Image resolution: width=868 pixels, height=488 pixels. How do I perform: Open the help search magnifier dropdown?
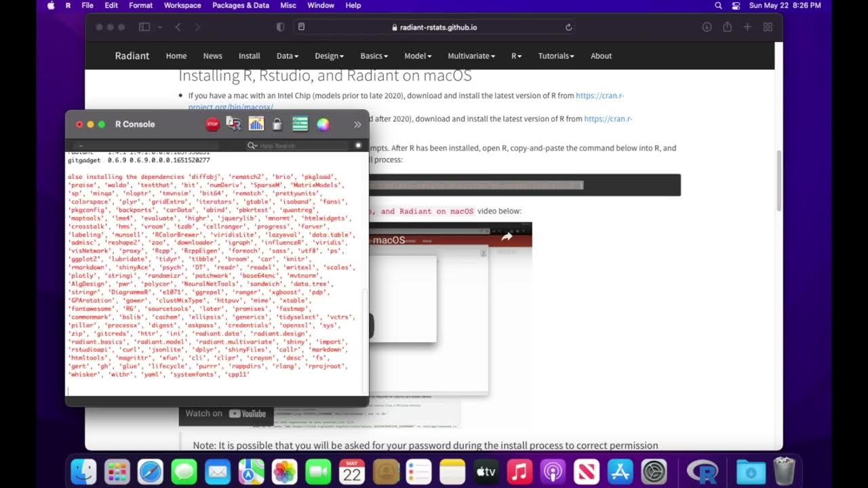click(x=252, y=146)
